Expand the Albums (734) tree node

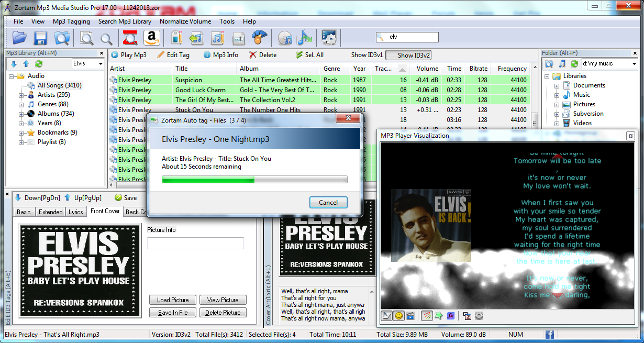[x=21, y=114]
